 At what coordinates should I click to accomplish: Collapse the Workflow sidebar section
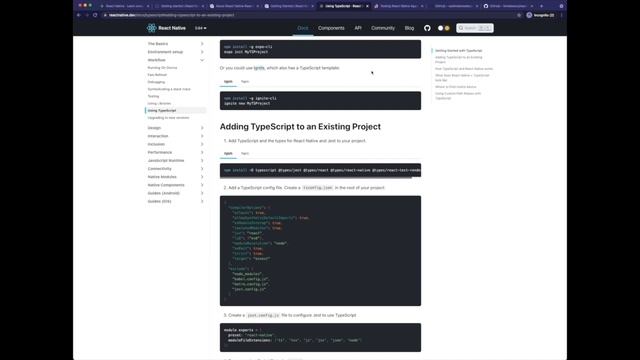pyautogui.click(x=176, y=60)
